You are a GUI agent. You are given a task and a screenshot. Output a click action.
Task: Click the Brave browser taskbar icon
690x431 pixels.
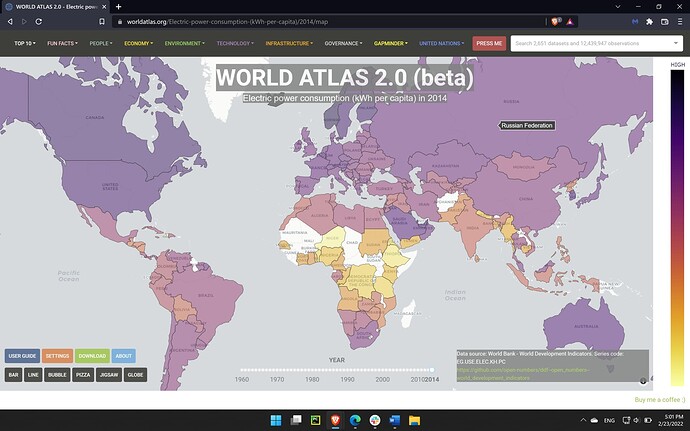pyautogui.click(x=335, y=420)
